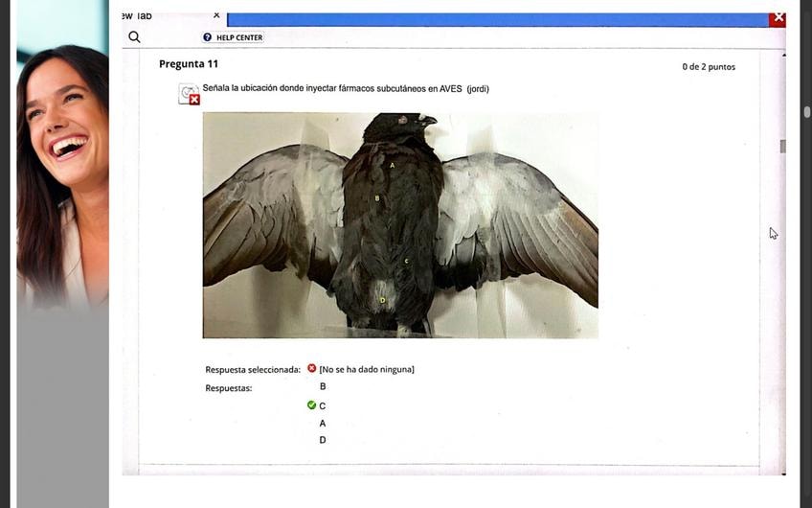Click the partially visible 'ew Tab' tab title

click(137, 16)
